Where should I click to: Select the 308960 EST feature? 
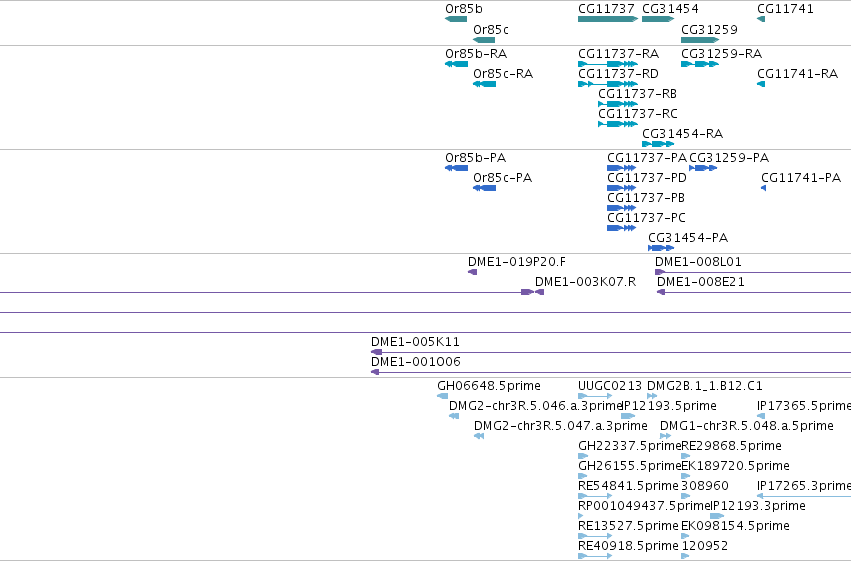point(685,496)
